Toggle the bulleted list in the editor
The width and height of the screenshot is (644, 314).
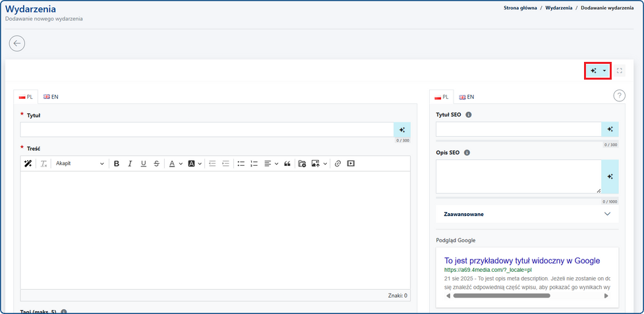point(241,163)
